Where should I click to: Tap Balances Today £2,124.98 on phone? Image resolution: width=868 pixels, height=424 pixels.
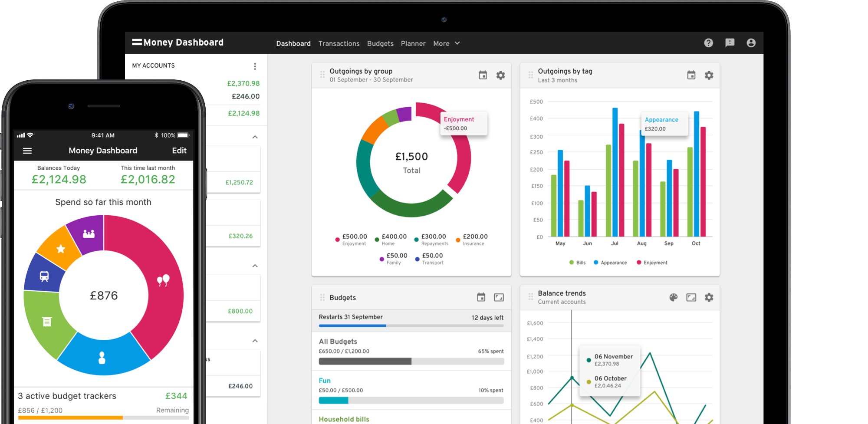pyautogui.click(x=59, y=175)
